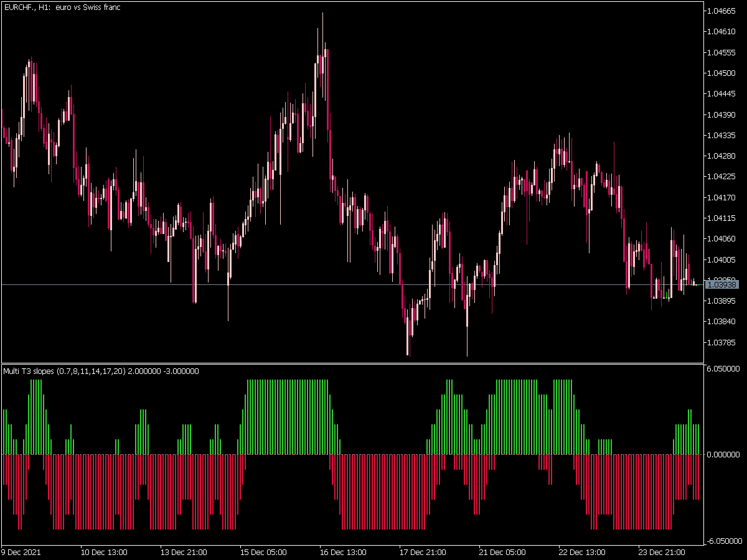Click the 13 Dec 21:00 time label
Viewport: 747px width, 560px height.
point(184,552)
